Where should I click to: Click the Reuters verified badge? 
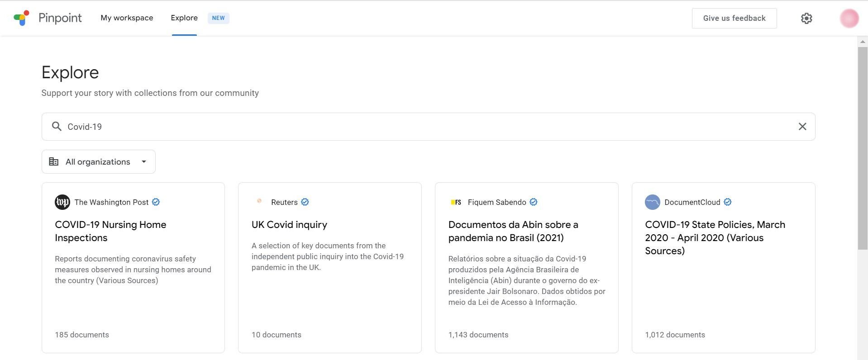pyautogui.click(x=305, y=202)
